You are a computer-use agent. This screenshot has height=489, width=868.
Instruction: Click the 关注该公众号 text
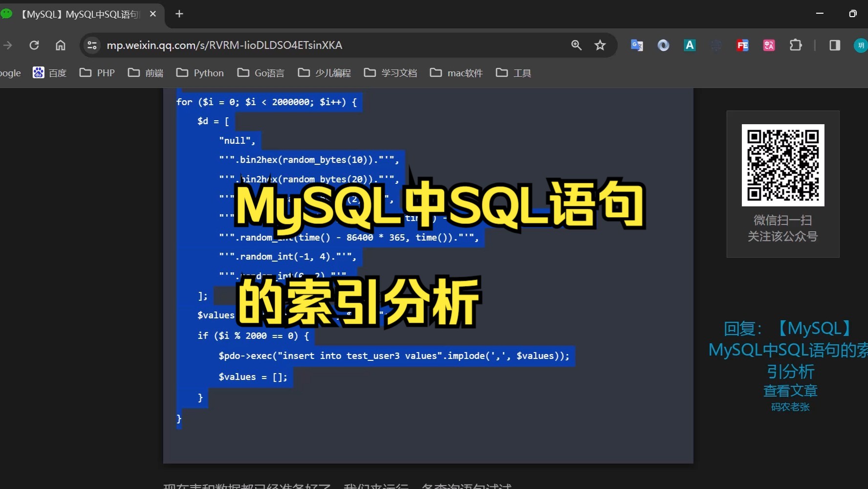click(783, 237)
